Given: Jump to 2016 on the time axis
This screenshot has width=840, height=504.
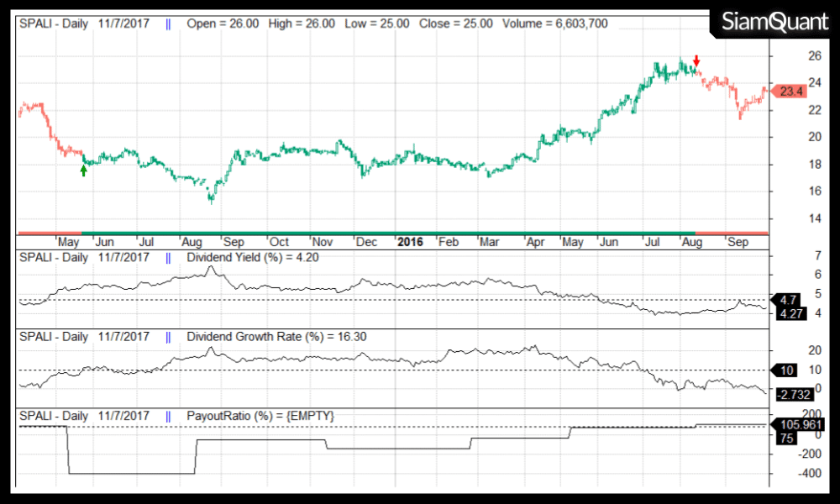Looking at the screenshot, I should pyautogui.click(x=410, y=242).
